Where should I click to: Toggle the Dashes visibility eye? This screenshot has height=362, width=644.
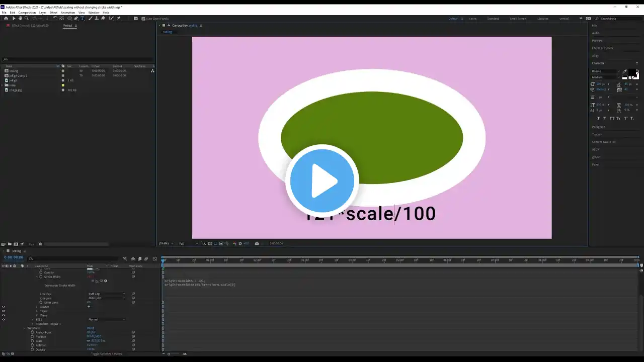[x=4, y=307]
